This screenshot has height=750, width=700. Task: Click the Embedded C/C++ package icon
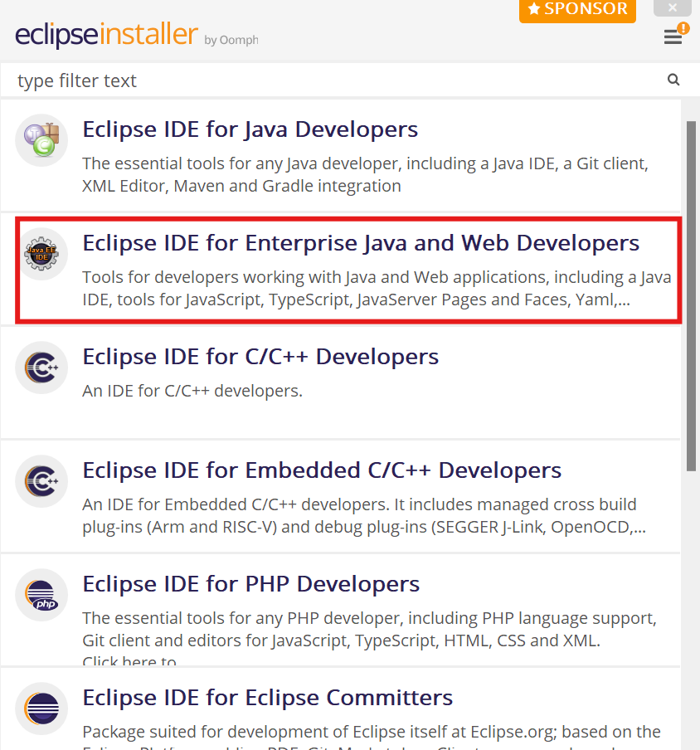[x=41, y=482]
